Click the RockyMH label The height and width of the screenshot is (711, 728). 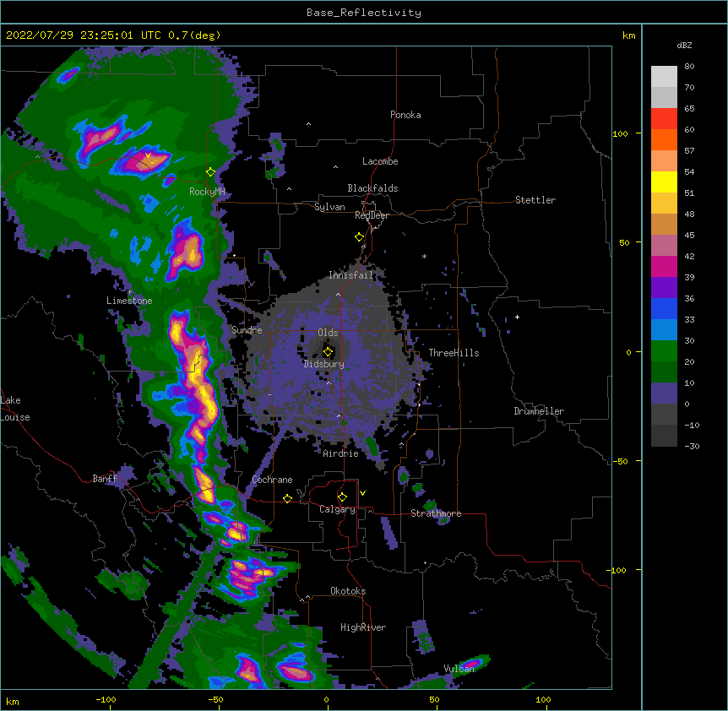(x=207, y=192)
